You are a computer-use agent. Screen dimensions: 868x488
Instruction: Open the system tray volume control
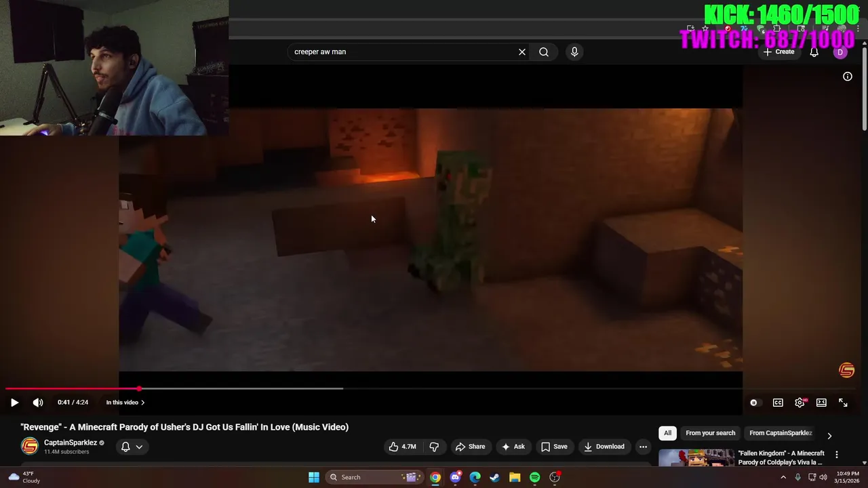(x=823, y=477)
